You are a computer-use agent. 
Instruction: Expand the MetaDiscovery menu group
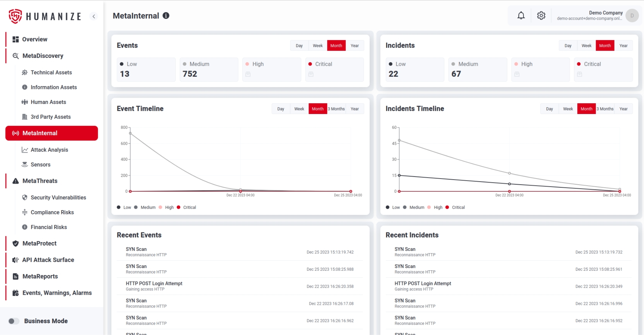click(43, 56)
